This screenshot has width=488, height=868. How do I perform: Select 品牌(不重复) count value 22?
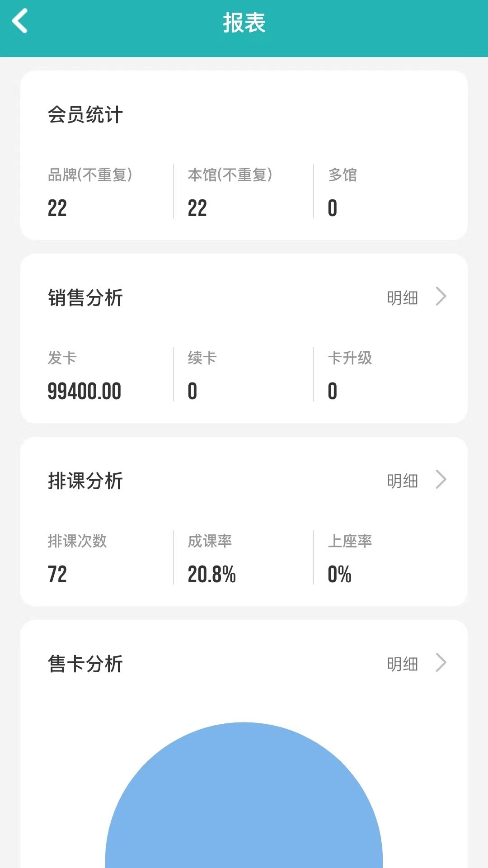(x=57, y=208)
